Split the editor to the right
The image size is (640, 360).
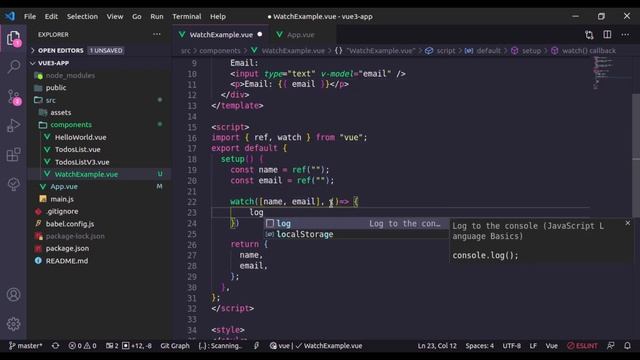(607, 35)
